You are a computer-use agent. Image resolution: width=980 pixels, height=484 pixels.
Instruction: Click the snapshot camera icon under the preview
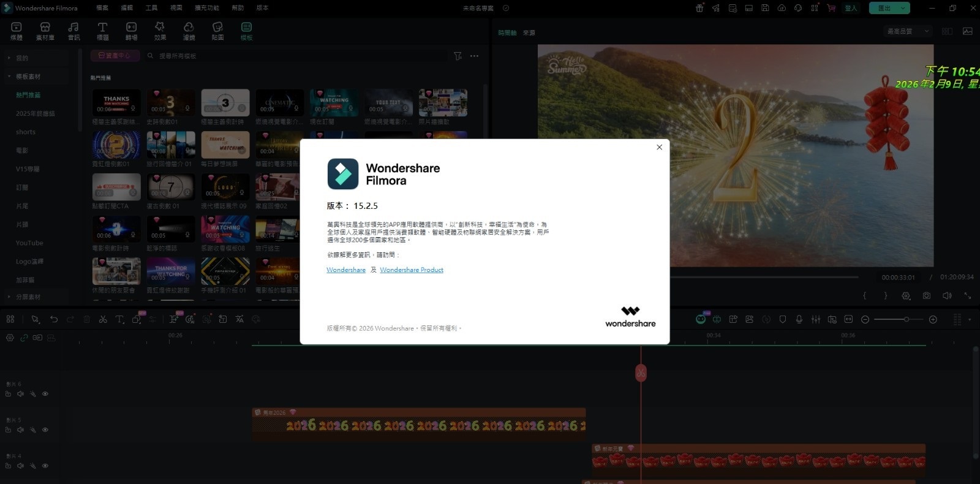pyautogui.click(x=927, y=296)
